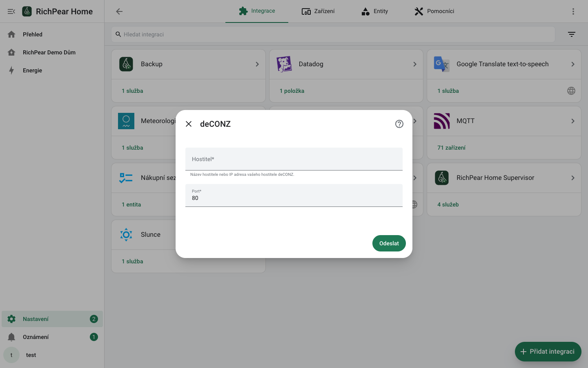Image resolution: width=588 pixels, height=368 pixels.
Task: Close the deCONZ dialog
Action: tap(189, 124)
